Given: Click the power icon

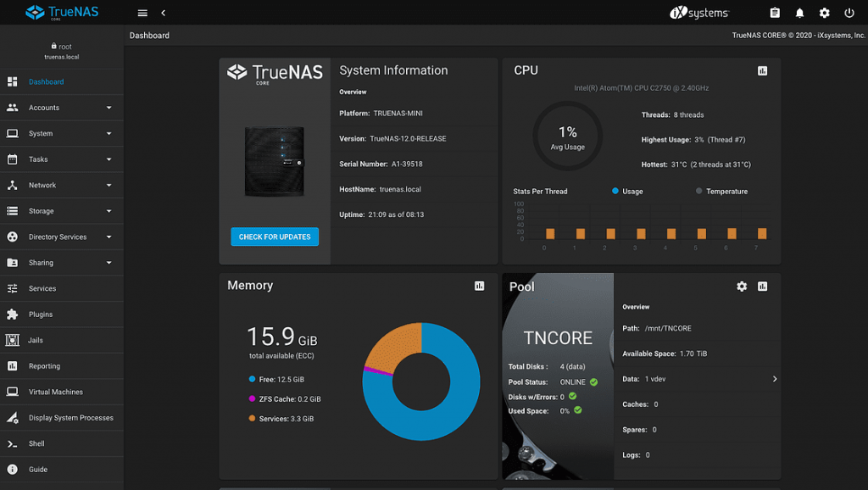Looking at the screenshot, I should pyautogui.click(x=849, y=13).
